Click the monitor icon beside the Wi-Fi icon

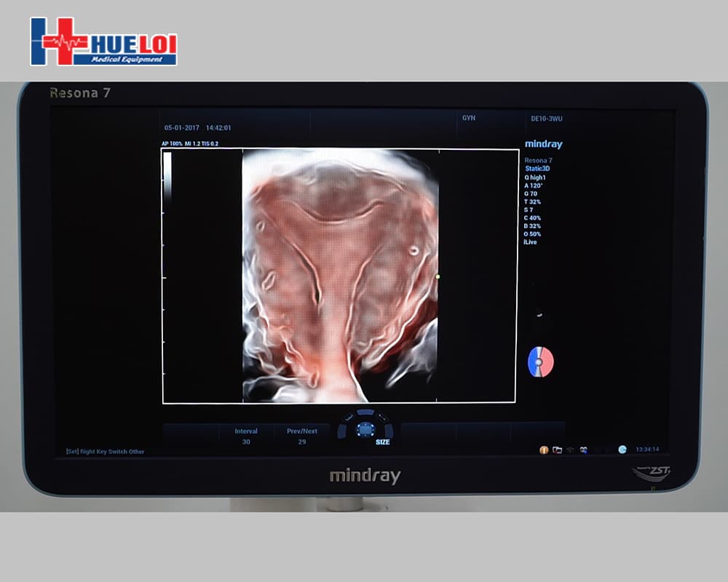coord(583,450)
